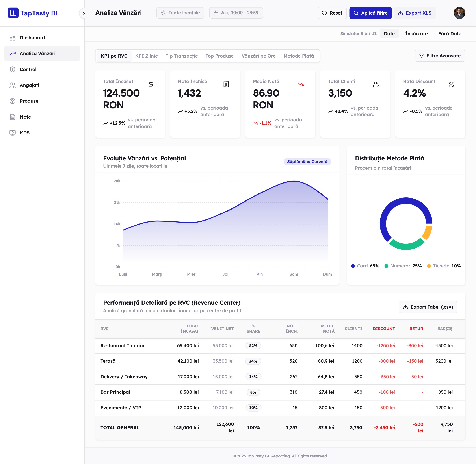
Task: Click the -1.1% trend indicator
Action: tap(262, 123)
